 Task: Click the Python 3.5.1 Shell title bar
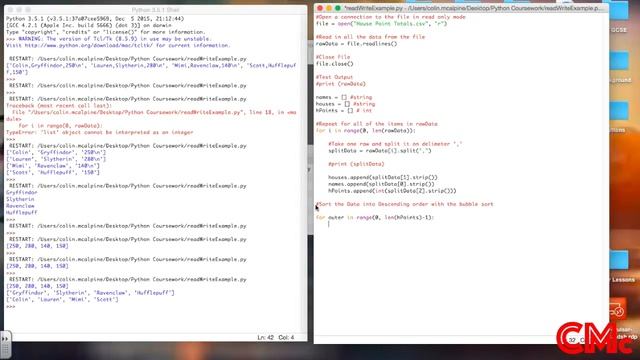tap(156, 10)
